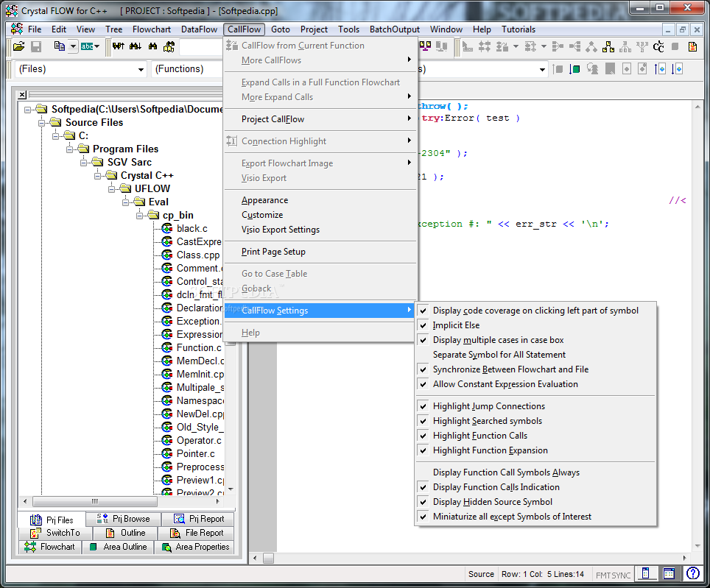The height and width of the screenshot is (588, 710).
Task: Collapse the Softpedia project root node
Action: (28, 110)
